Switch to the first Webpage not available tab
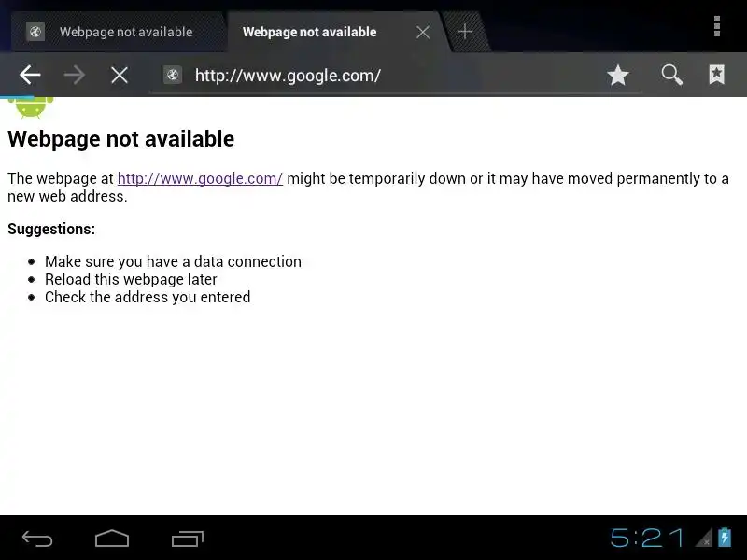Image resolution: width=747 pixels, height=560 pixels. 120,32
